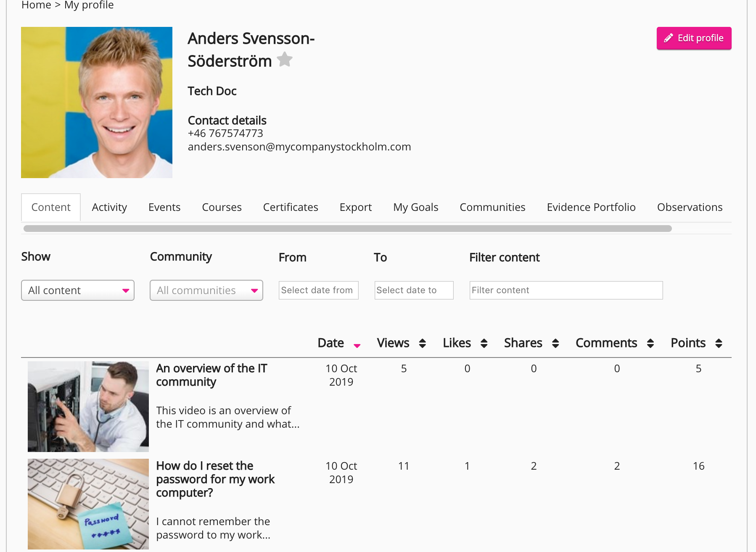This screenshot has width=756, height=552.
Task: Click the favorite star beside the profile name
Action: 285,60
